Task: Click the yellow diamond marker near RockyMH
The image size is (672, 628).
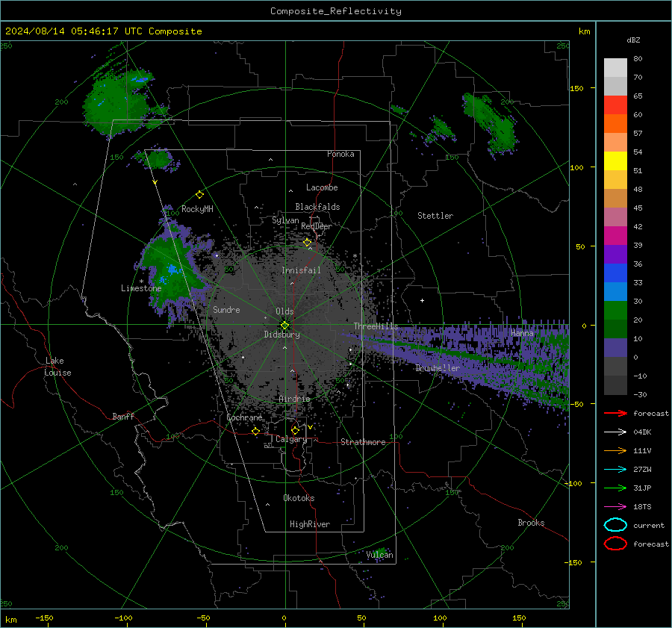Action: point(199,195)
